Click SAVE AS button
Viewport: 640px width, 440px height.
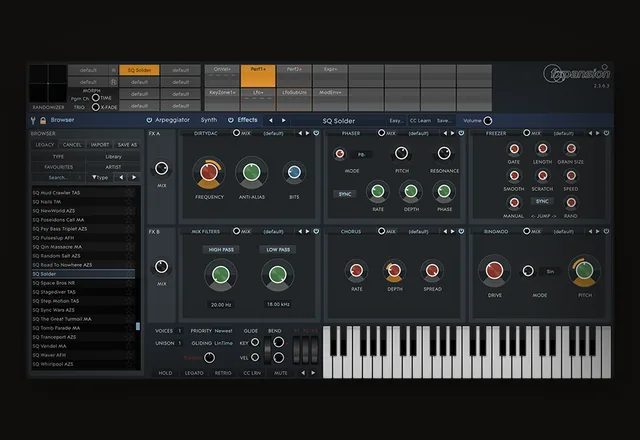tap(127, 145)
